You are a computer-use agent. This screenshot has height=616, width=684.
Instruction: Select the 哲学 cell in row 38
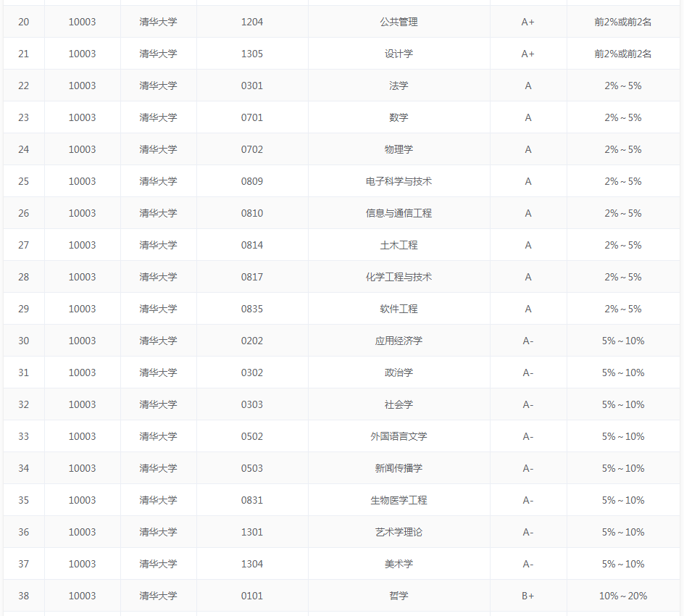(x=399, y=595)
